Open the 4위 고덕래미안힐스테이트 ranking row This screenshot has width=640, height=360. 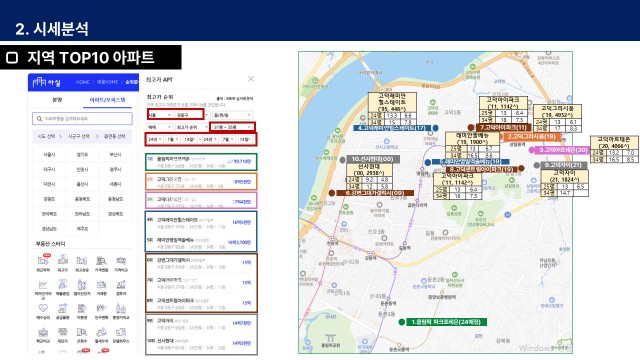[x=201, y=222]
